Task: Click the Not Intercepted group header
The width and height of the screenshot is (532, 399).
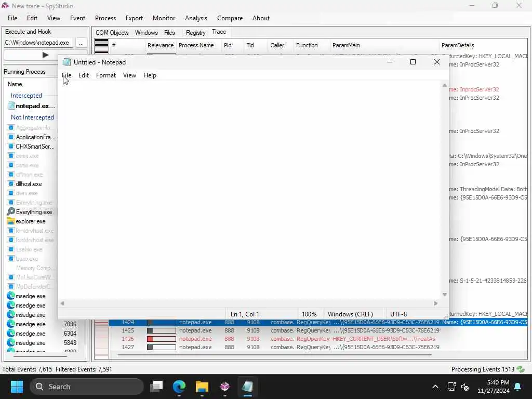Action: (32, 117)
